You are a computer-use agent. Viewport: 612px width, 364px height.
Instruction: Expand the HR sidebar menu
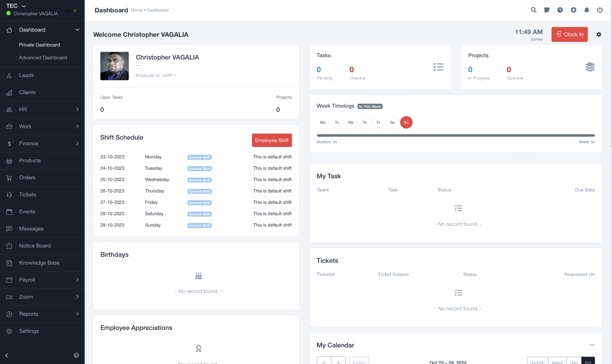[x=42, y=109]
